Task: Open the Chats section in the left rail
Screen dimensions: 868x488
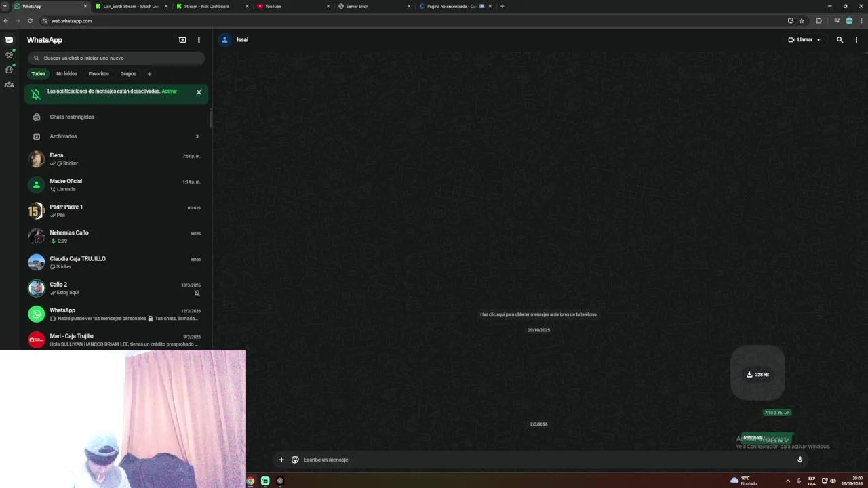Action: coord(9,40)
